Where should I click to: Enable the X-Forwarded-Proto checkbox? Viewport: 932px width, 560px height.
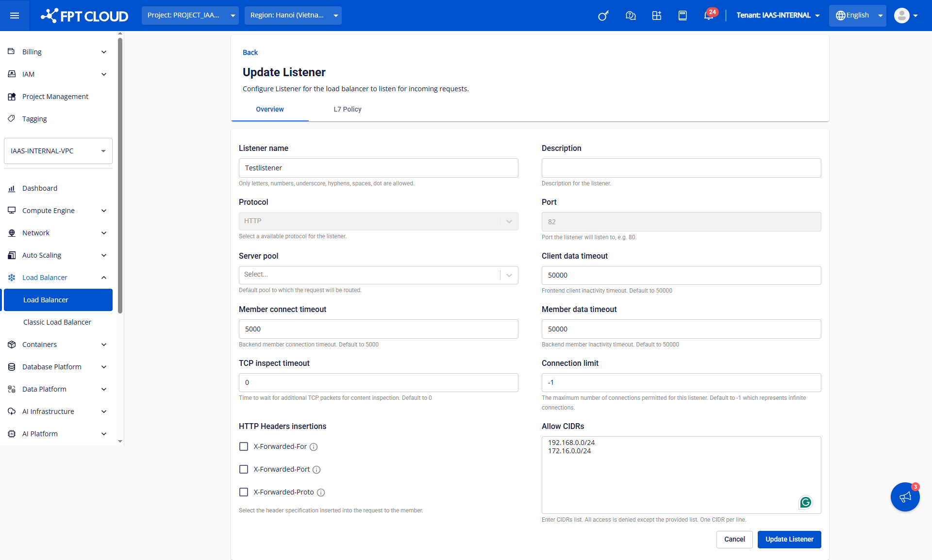point(244,492)
